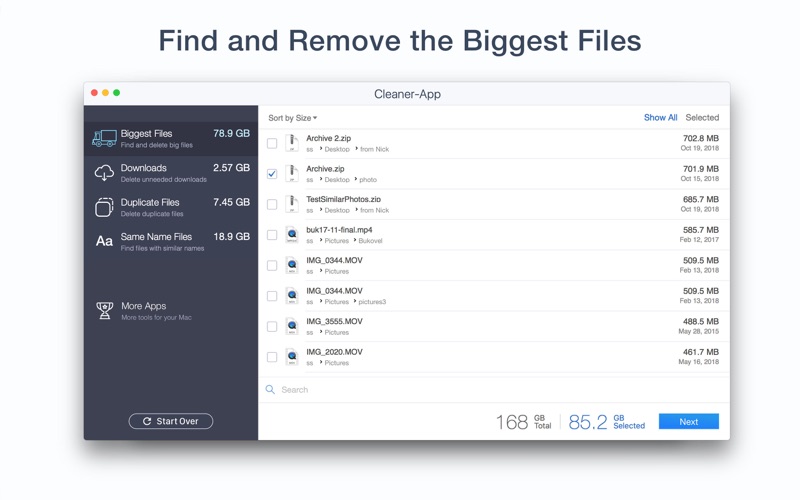The image size is (800, 500).
Task: Click the IMG_2020.MOV video icon
Action: (292, 357)
